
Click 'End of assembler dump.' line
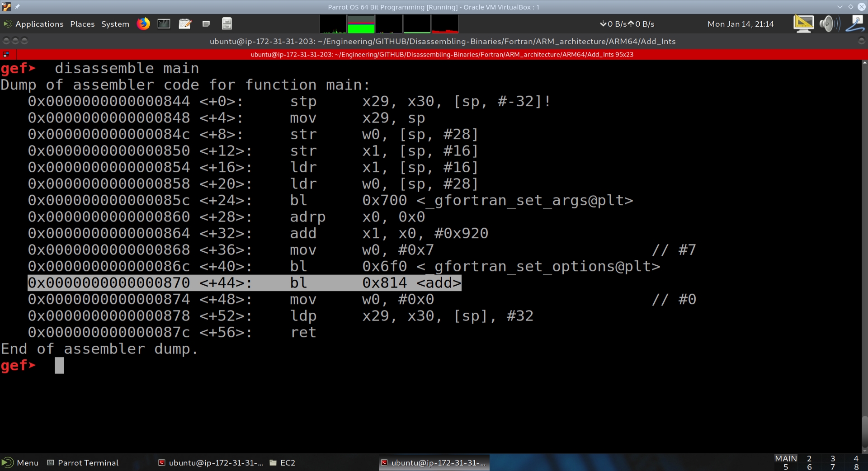pos(99,349)
